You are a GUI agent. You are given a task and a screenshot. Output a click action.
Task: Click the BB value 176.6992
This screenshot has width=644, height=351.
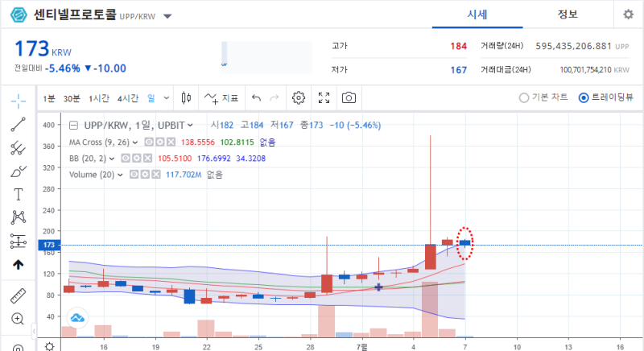point(213,159)
